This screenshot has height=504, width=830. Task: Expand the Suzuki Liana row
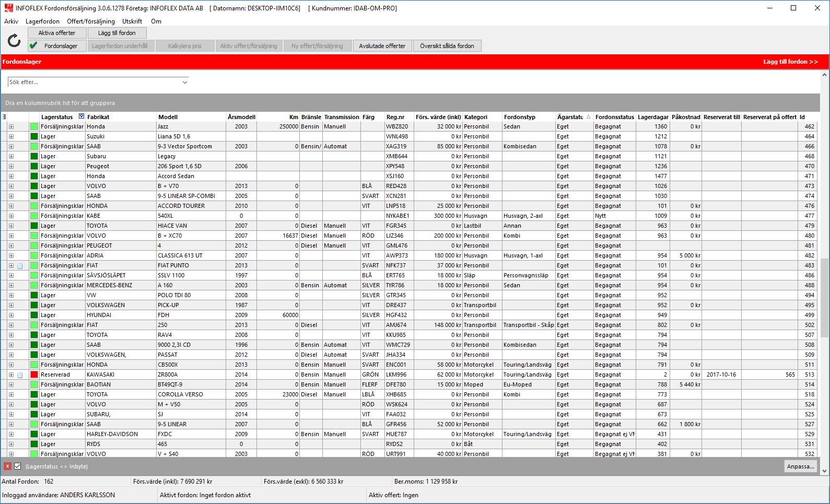tap(11, 137)
